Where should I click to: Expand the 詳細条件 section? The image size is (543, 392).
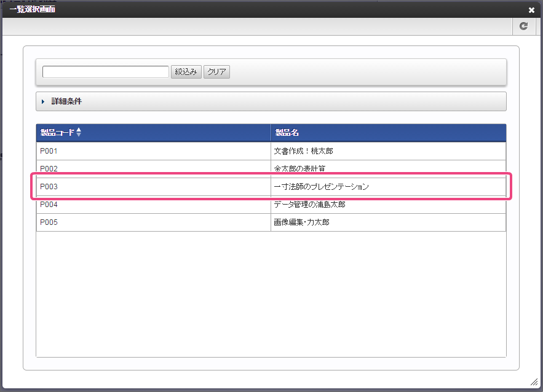271,101
